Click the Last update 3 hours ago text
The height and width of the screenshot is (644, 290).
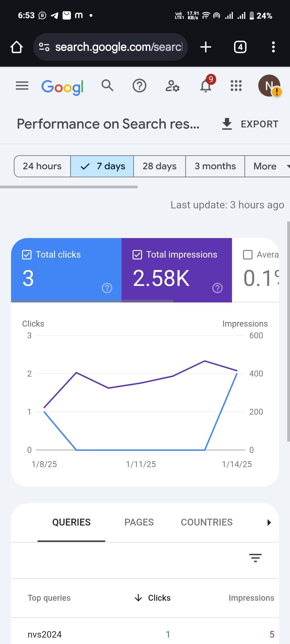tap(227, 205)
